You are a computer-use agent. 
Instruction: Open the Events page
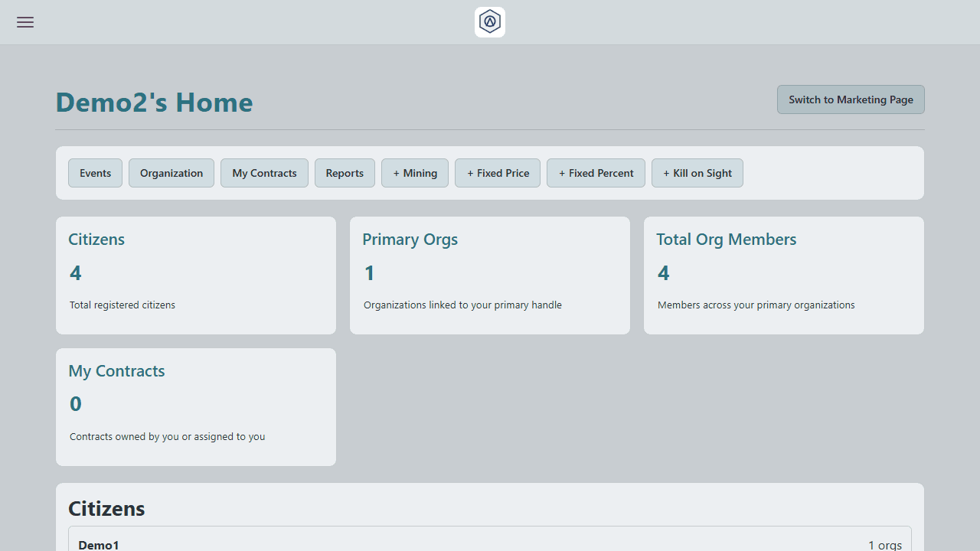pyautogui.click(x=95, y=172)
